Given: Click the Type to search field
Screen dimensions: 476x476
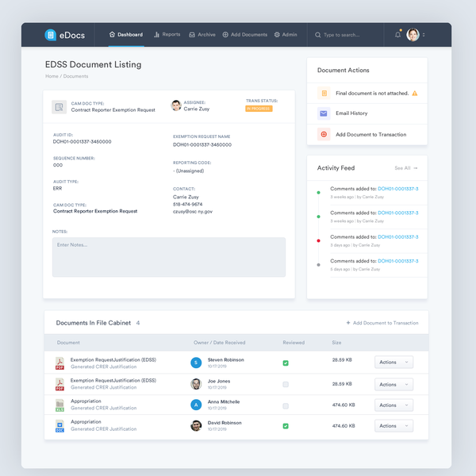Looking at the screenshot, I should pos(341,35).
